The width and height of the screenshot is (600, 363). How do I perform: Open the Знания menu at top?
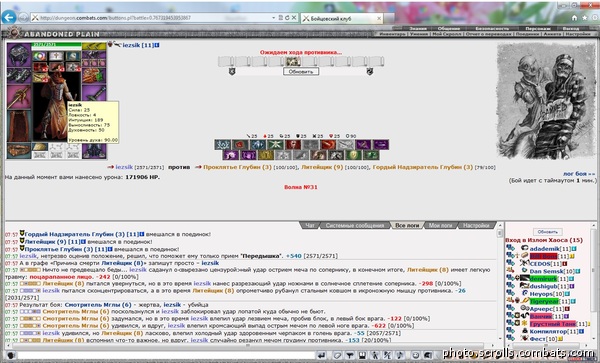coord(417,28)
